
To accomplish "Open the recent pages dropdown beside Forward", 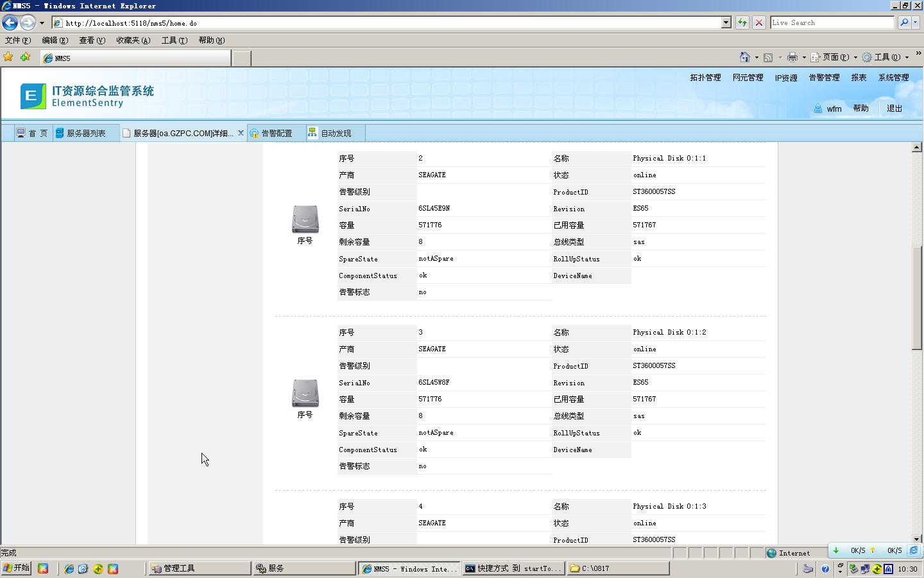I will click(42, 23).
